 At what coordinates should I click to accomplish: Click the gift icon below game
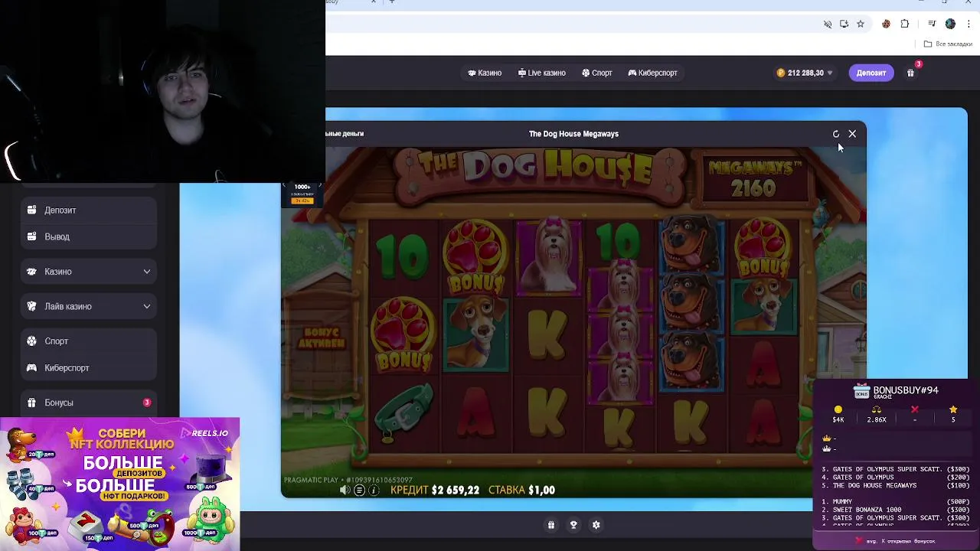(551, 525)
